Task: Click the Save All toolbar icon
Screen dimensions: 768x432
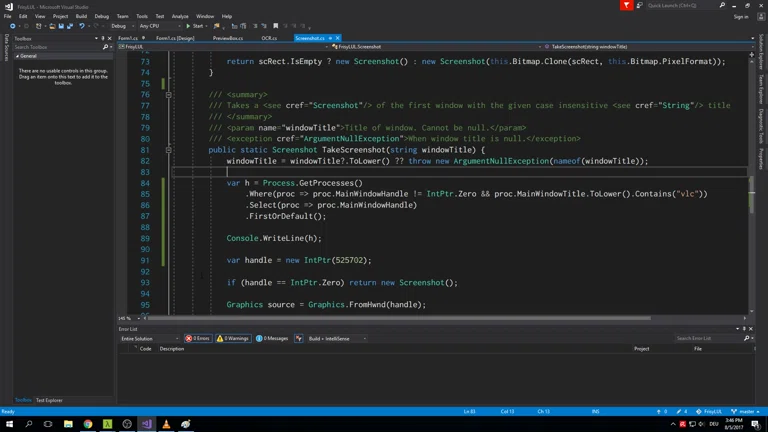Action: pyautogui.click(x=70, y=26)
